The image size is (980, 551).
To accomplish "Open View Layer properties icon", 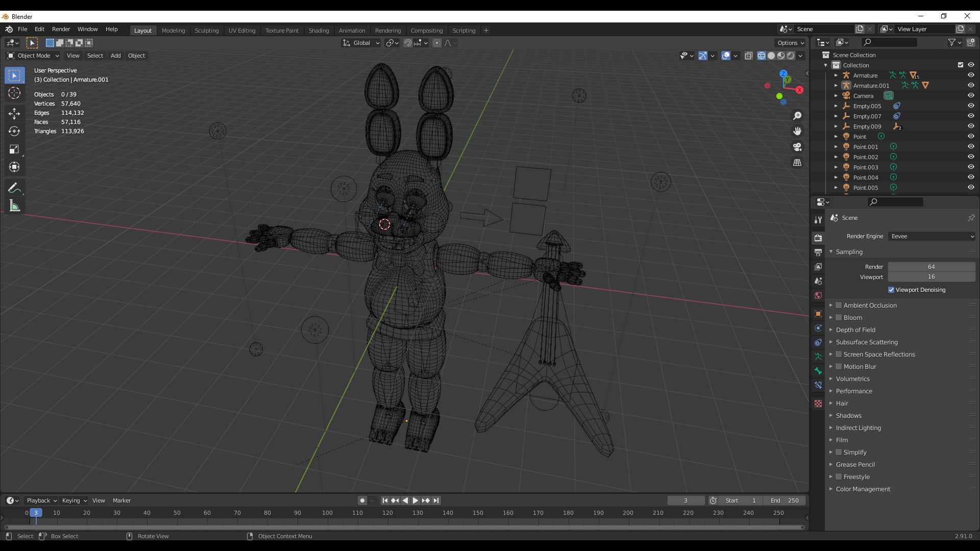I will (x=818, y=267).
